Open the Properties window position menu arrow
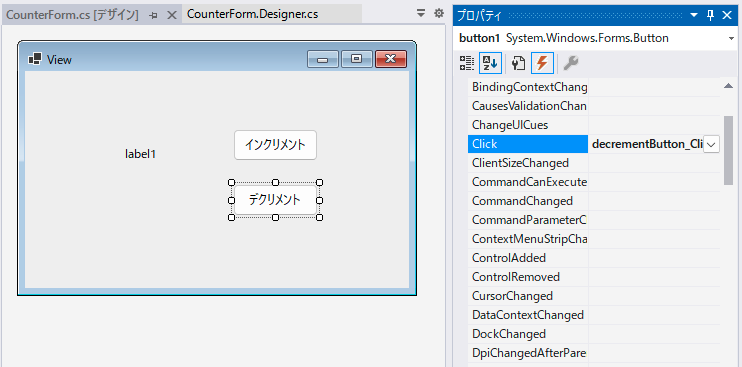 [x=694, y=15]
